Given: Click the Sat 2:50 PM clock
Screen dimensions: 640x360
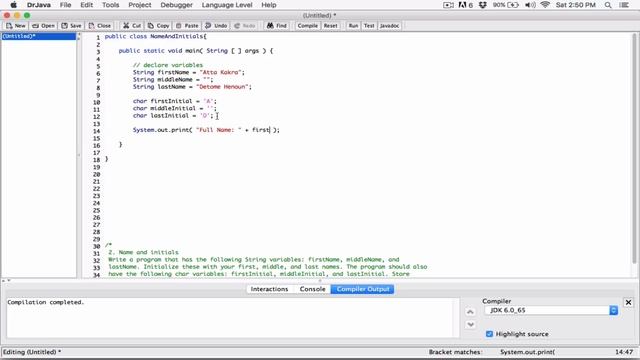Looking at the screenshot, I should click(x=576, y=5).
